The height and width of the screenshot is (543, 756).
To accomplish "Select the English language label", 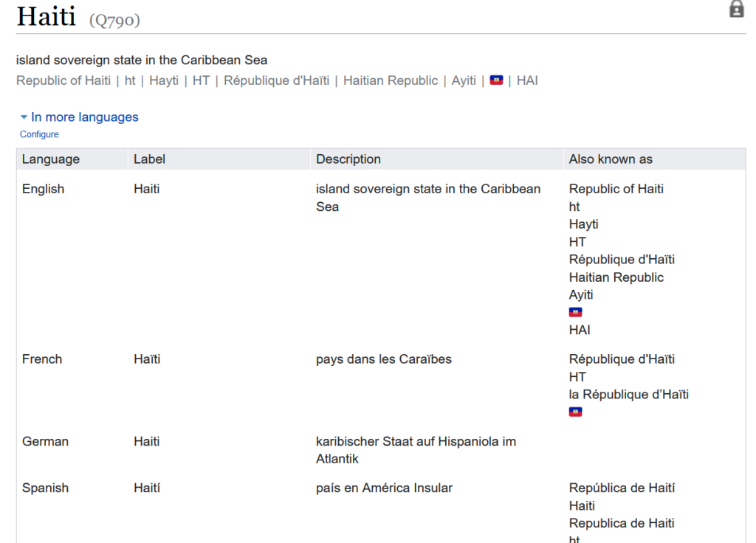I will (x=43, y=188).
